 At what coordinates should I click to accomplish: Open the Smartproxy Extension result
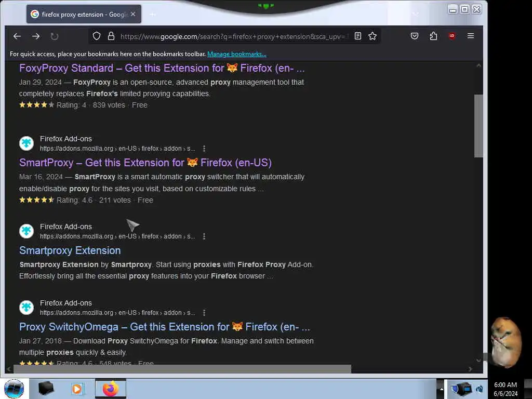pyautogui.click(x=70, y=250)
